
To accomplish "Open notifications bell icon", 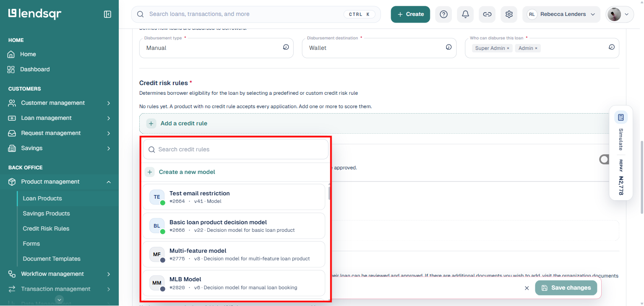I will pos(465,14).
